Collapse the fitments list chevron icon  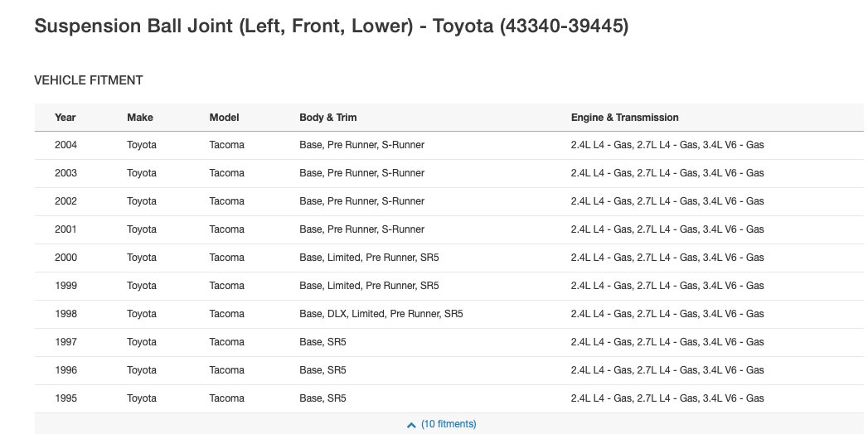[410, 425]
